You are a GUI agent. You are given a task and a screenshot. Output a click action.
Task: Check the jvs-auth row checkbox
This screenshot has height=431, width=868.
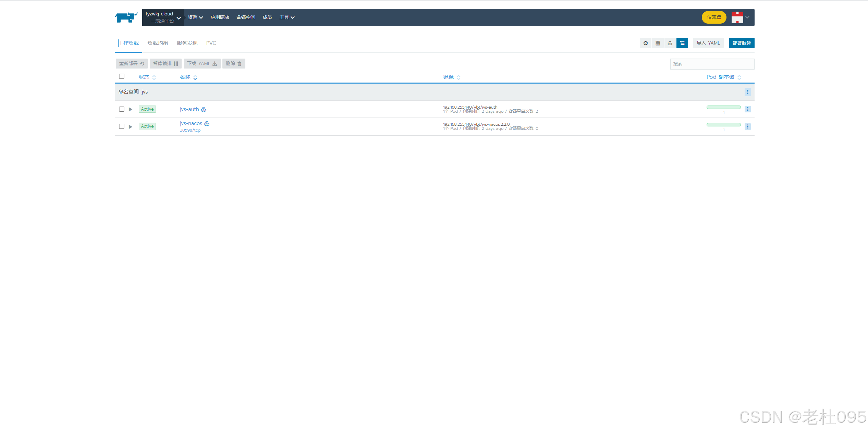(x=122, y=109)
